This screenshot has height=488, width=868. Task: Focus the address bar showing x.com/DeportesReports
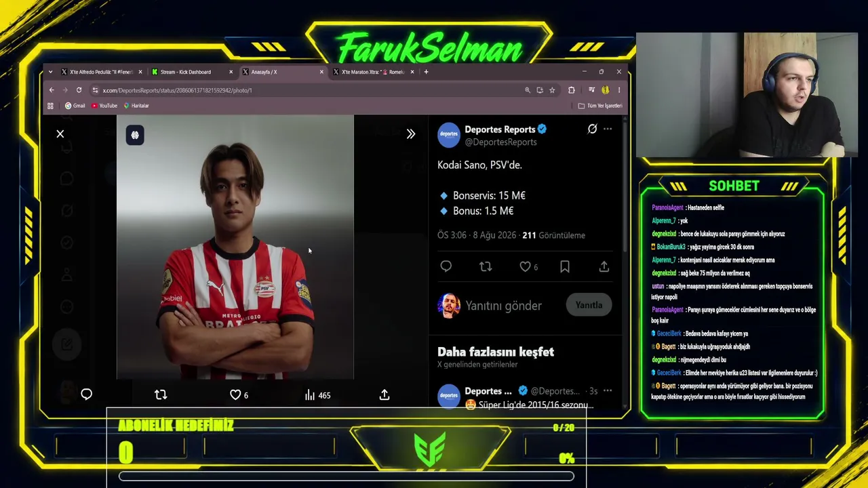point(309,90)
